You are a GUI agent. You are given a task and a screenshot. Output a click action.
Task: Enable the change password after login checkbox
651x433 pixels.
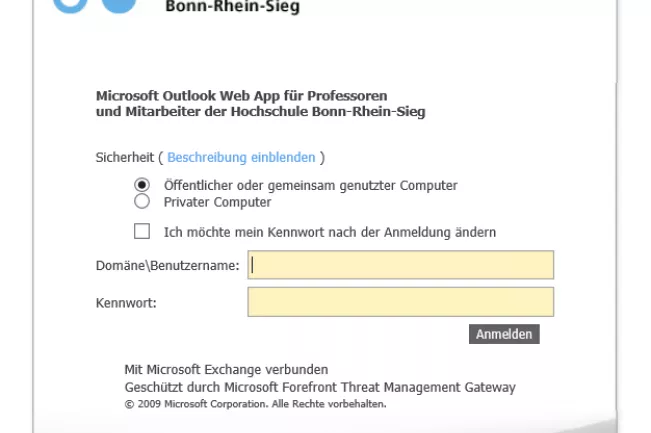pyautogui.click(x=142, y=232)
